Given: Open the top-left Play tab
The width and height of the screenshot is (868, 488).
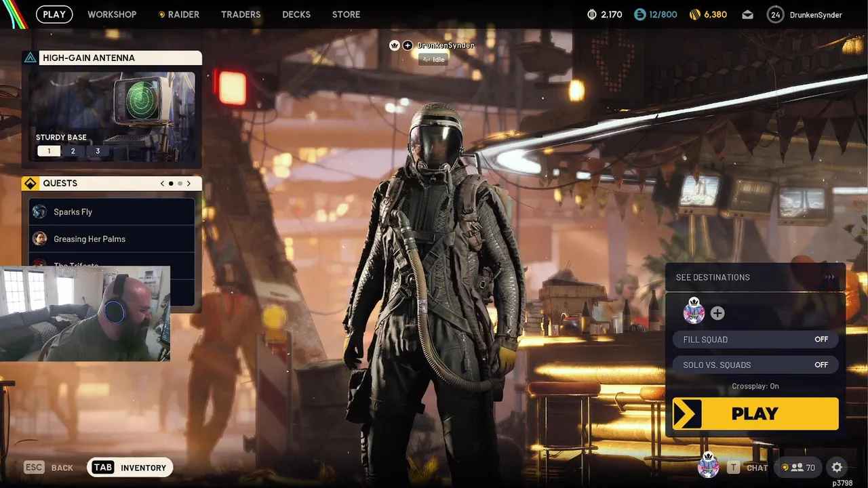Looking at the screenshot, I should pyautogui.click(x=54, y=14).
